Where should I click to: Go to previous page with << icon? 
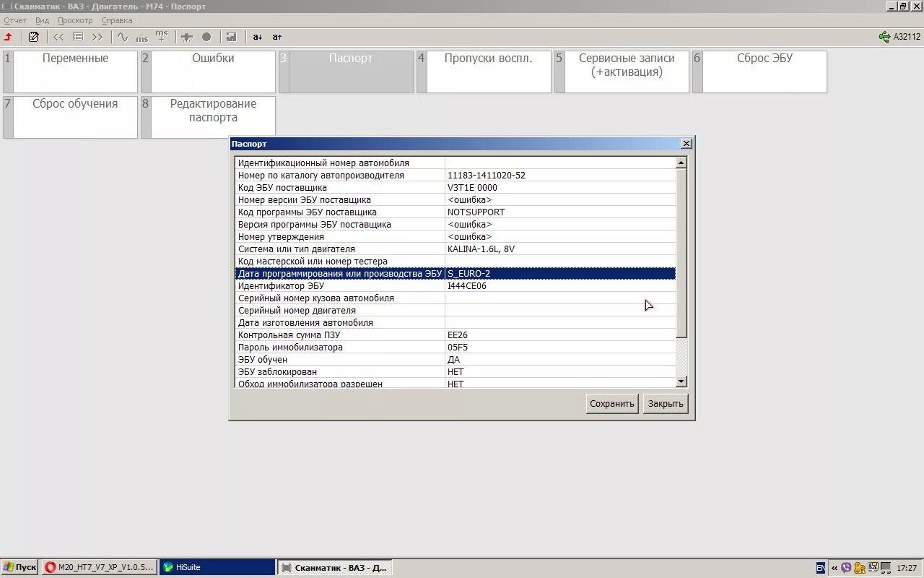[x=58, y=37]
